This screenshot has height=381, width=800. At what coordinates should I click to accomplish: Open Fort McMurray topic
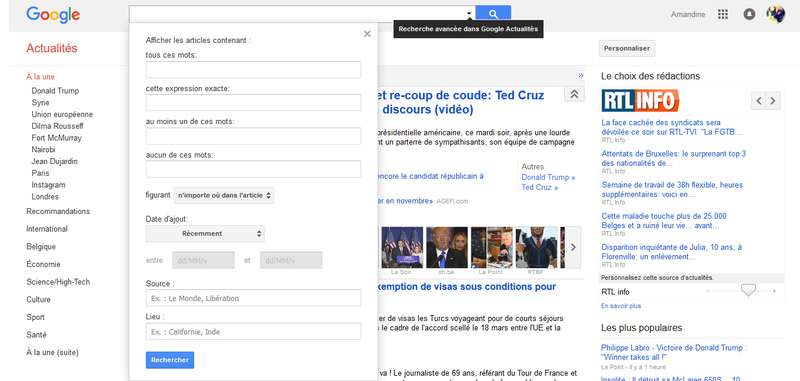point(56,138)
